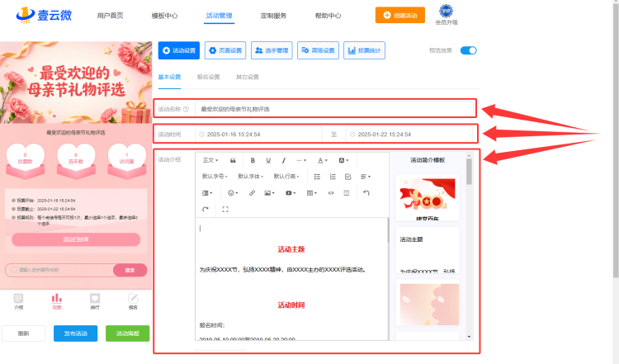The width and height of the screenshot is (619, 364).
Task: Open the insert image dropdown
Action: point(269,193)
